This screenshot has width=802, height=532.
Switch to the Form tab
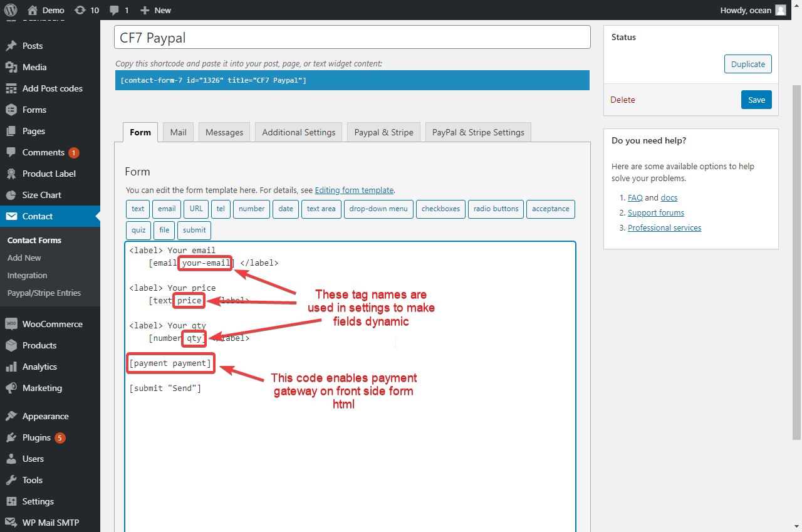click(x=140, y=132)
